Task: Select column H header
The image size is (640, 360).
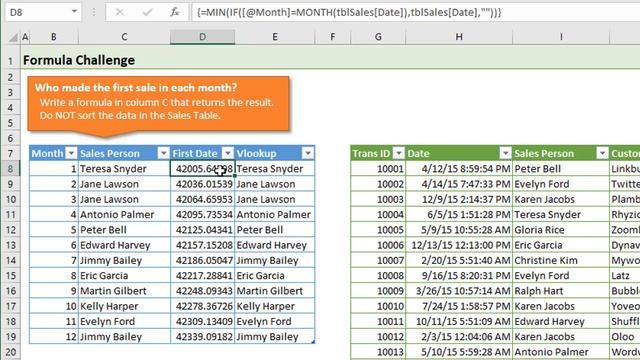Action: pyautogui.click(x=459, y=37)
